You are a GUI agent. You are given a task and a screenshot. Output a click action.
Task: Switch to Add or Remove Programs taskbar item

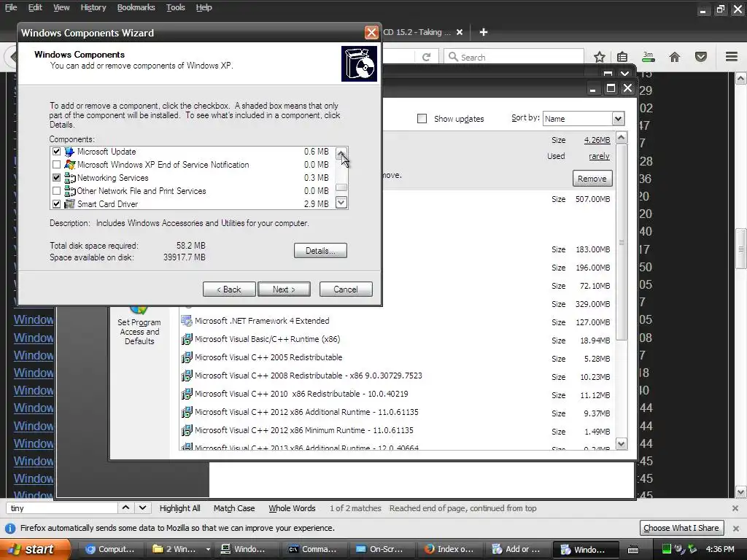517,549
